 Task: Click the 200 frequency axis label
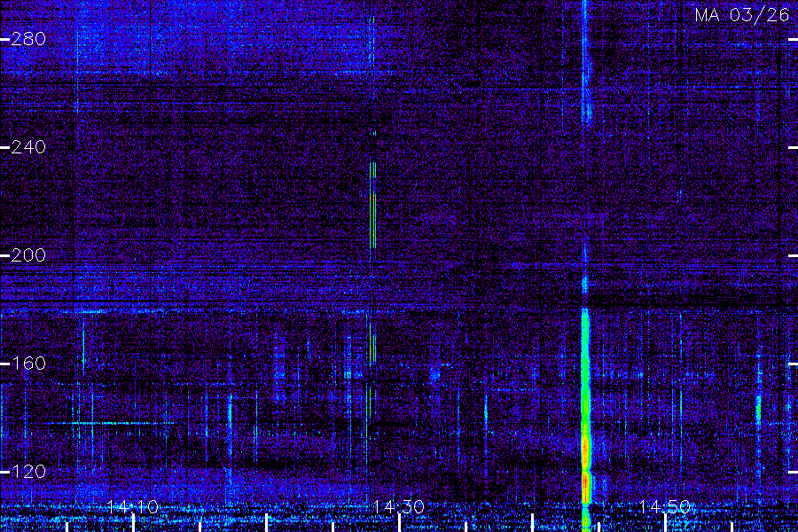pos(28,255)
